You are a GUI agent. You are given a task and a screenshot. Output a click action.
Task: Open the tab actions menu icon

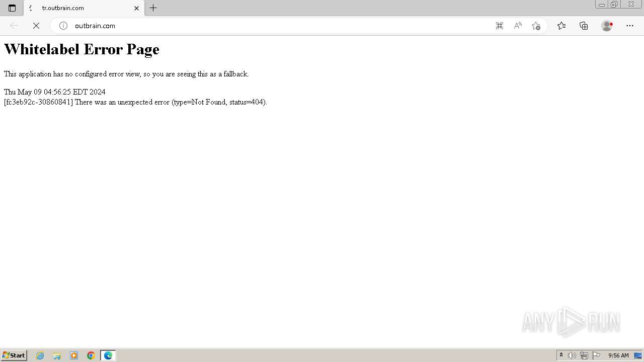(12, 8)
